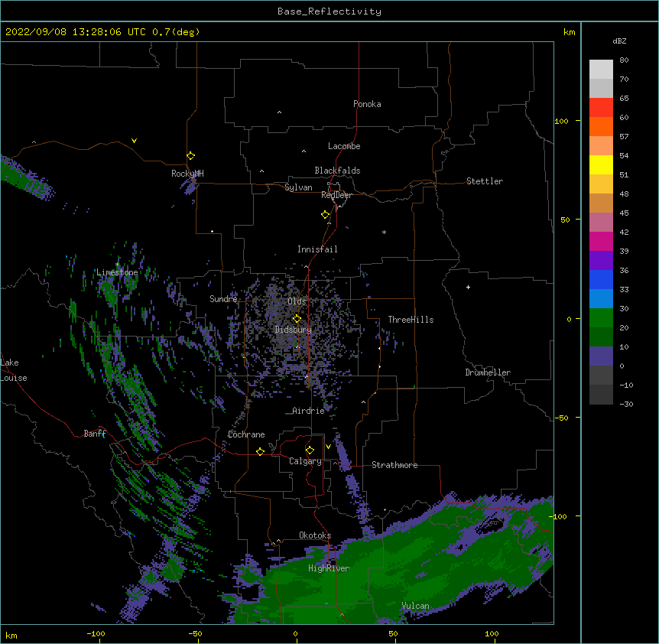The height and width of the screenshot is (644, 659).
Task: Click the white asterisk marker east of Innisfail
Action: pyautogui.click(x=384, y=232)
